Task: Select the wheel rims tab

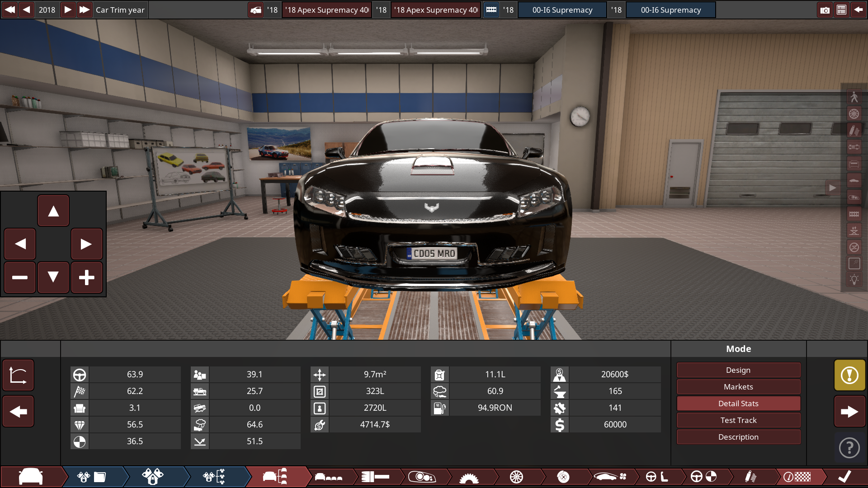Action: [516, 476]
